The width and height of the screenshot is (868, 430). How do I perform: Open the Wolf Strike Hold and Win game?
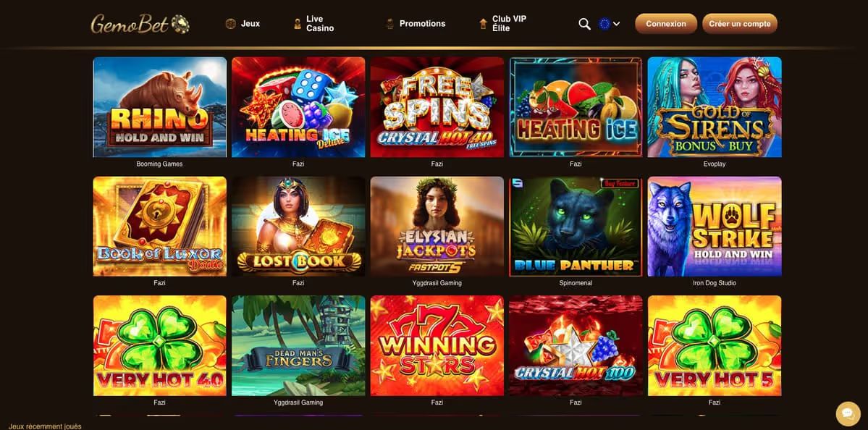coord(715,227)
